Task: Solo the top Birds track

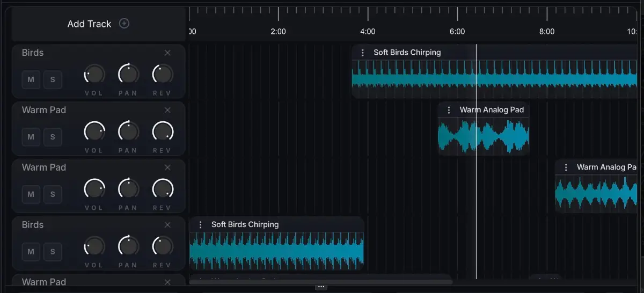Action: pos(53,79)
